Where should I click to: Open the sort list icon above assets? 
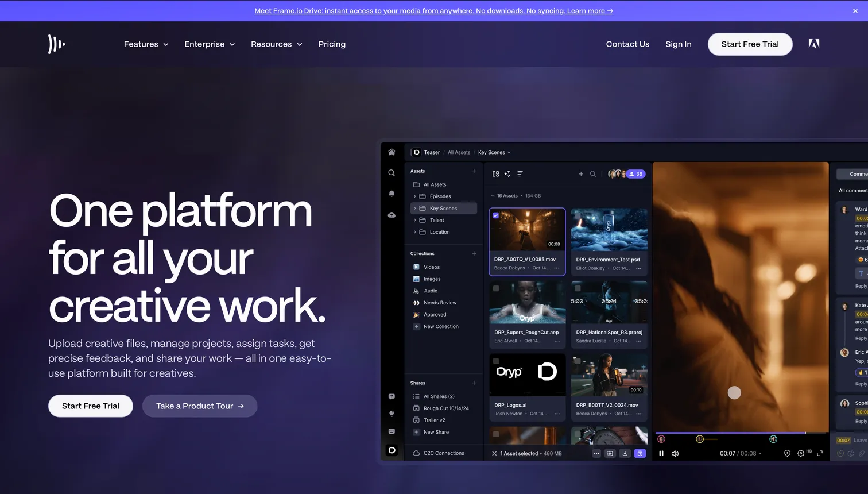[520, 174]
